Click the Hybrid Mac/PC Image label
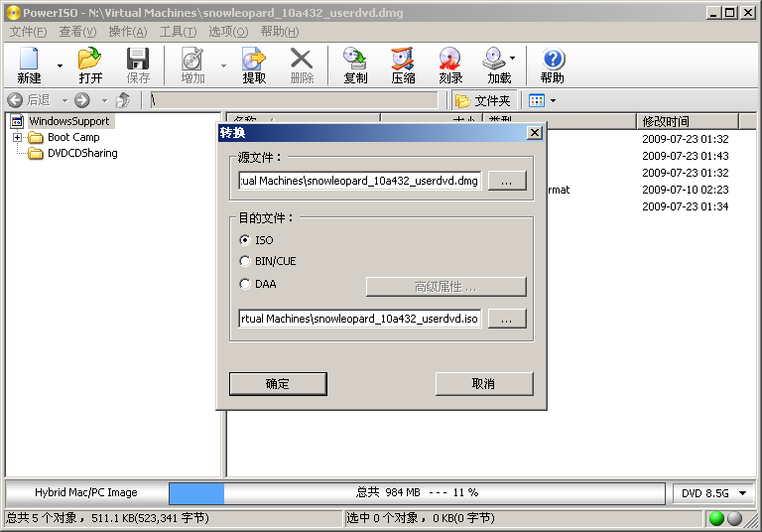The image size is (762, 532). [86, 492]
